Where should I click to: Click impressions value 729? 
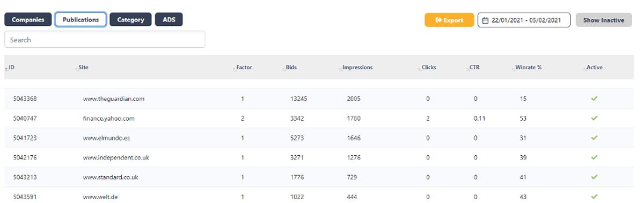(x=352, y=177)
